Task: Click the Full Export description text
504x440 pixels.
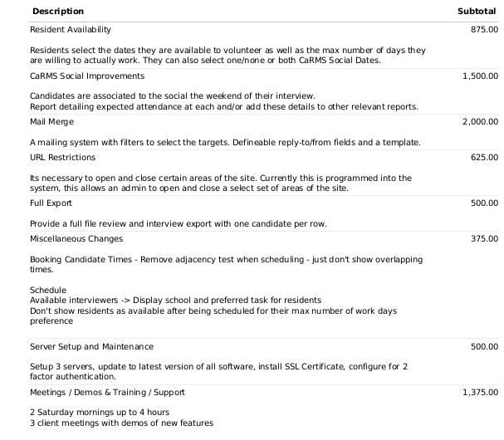Action: pos(179,223)
